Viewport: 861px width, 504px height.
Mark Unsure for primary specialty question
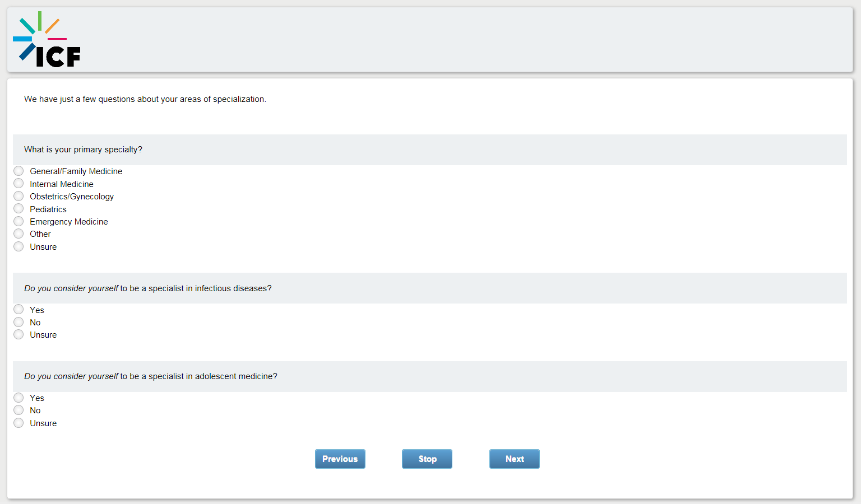(x=18, y=246)
